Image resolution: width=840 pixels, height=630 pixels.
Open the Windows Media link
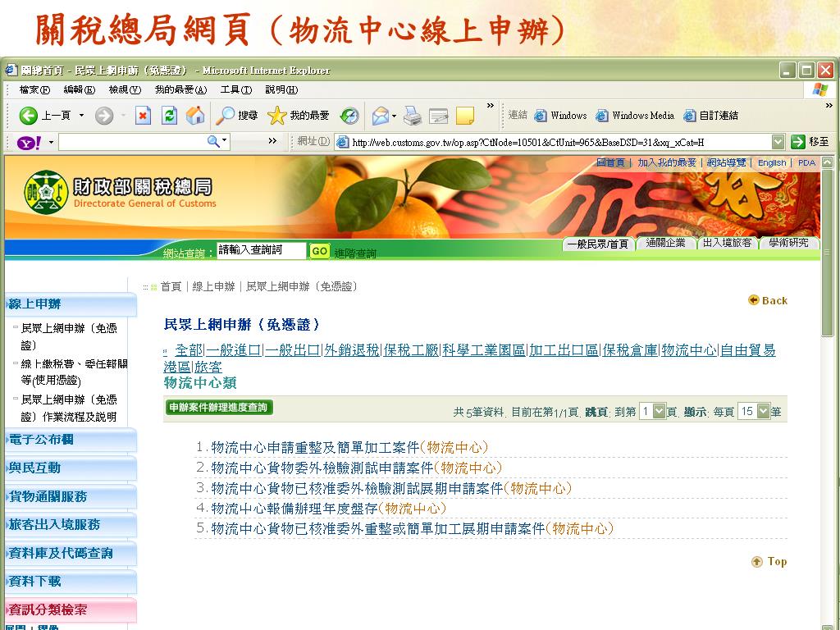636,115
